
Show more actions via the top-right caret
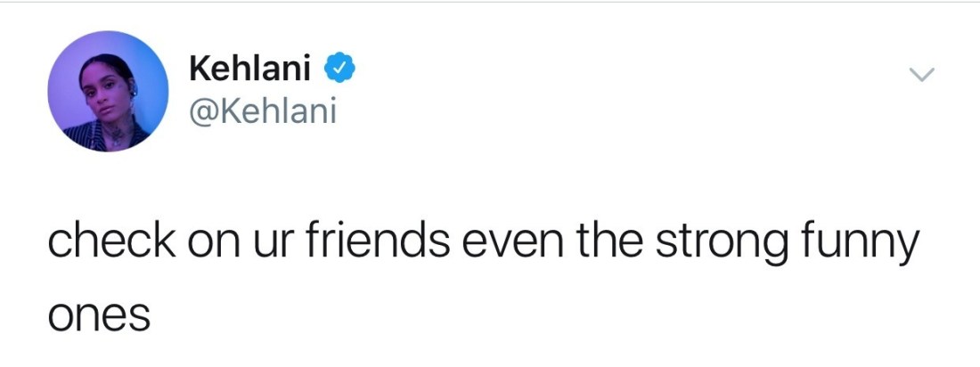coord(924,77)
